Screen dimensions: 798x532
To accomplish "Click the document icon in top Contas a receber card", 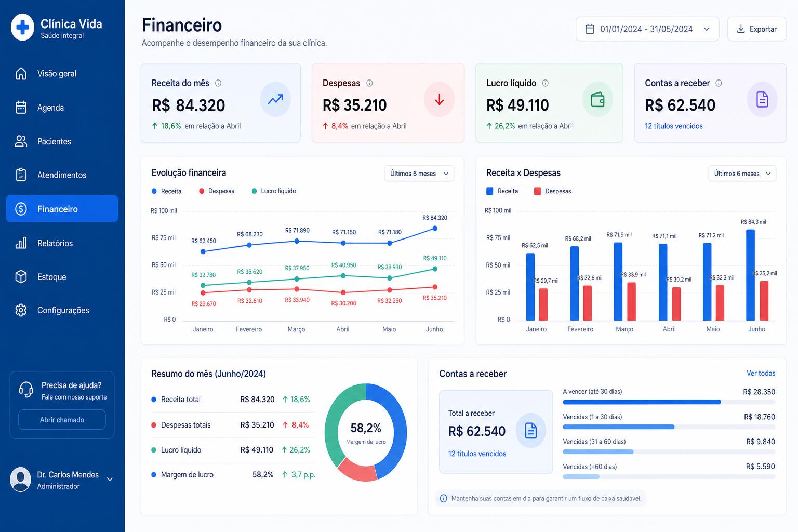I will pos(762,99).
